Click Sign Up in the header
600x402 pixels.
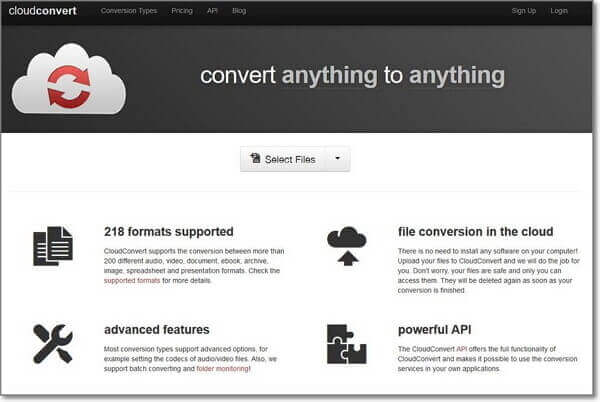[x=524, y=11]
